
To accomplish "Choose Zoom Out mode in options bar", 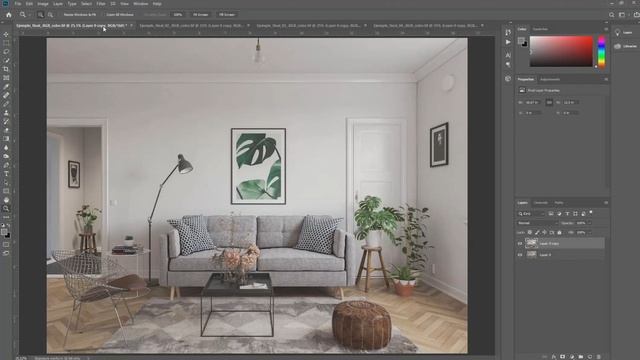I will tap(50, 15).
